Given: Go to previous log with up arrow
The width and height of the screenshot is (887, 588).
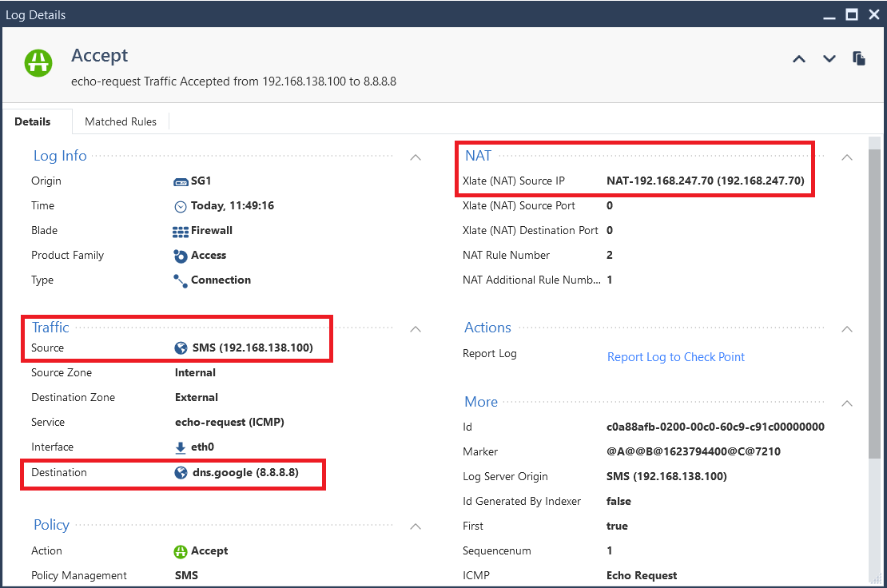Looking at the screenshot, I should pos(799,59).
